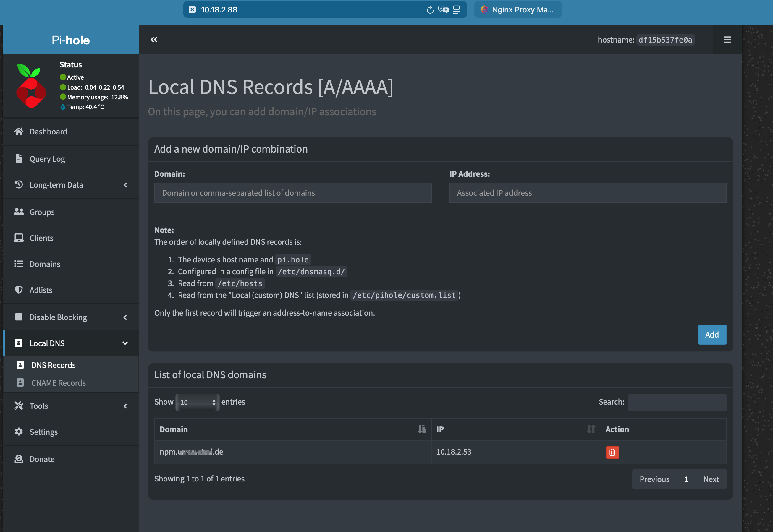Click the Associated IP address field

pyautogui.click(x=588, y=193)
